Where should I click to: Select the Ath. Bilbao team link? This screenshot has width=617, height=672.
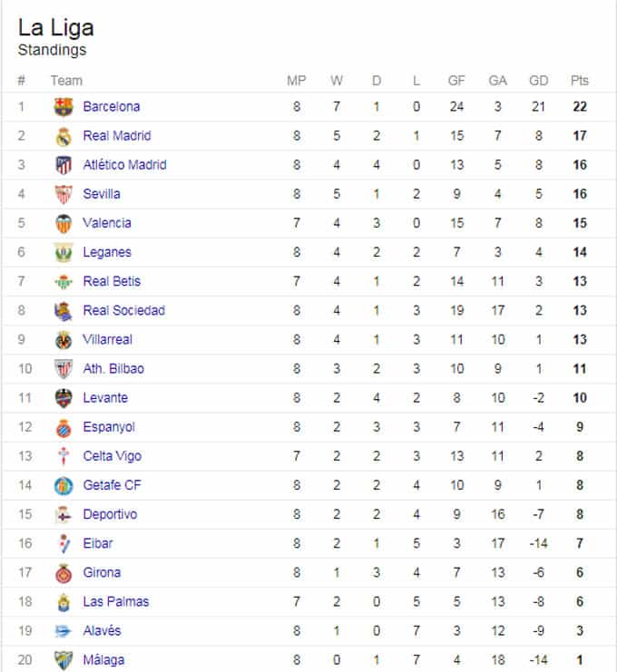113,368
